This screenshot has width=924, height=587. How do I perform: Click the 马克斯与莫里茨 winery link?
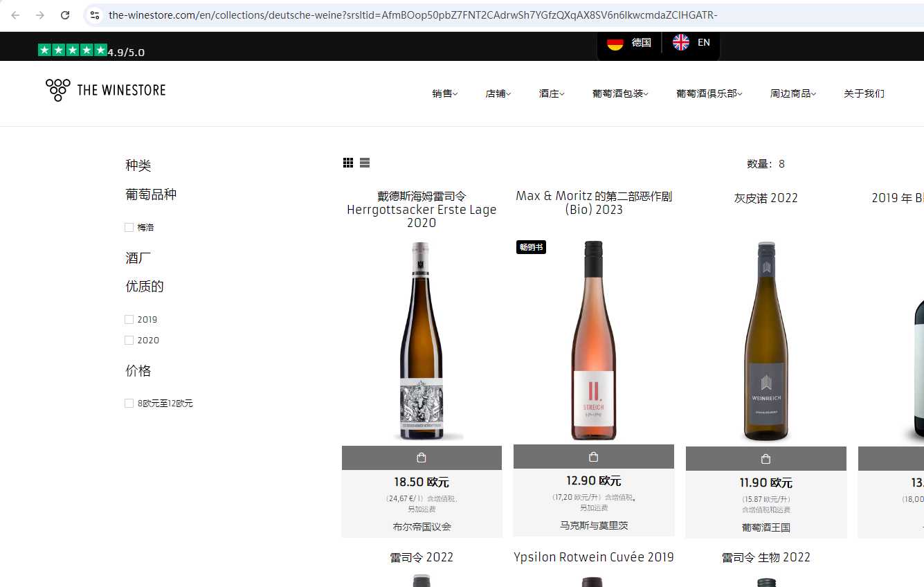pos(594,525)
